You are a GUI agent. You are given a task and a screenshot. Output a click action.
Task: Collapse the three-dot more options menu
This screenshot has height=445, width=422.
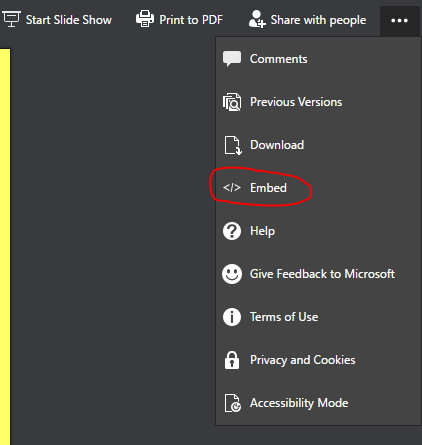pyautogui.click(x=399, y=21)
